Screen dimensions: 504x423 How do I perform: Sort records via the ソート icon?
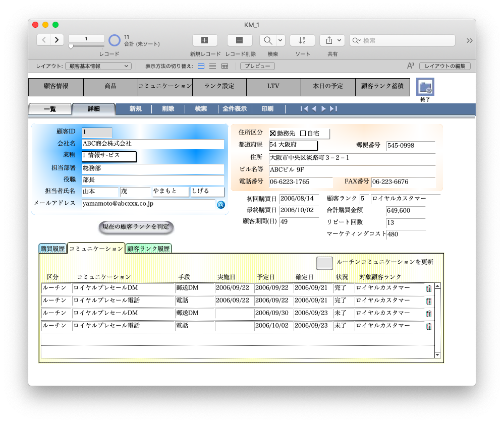pos(302,40)
